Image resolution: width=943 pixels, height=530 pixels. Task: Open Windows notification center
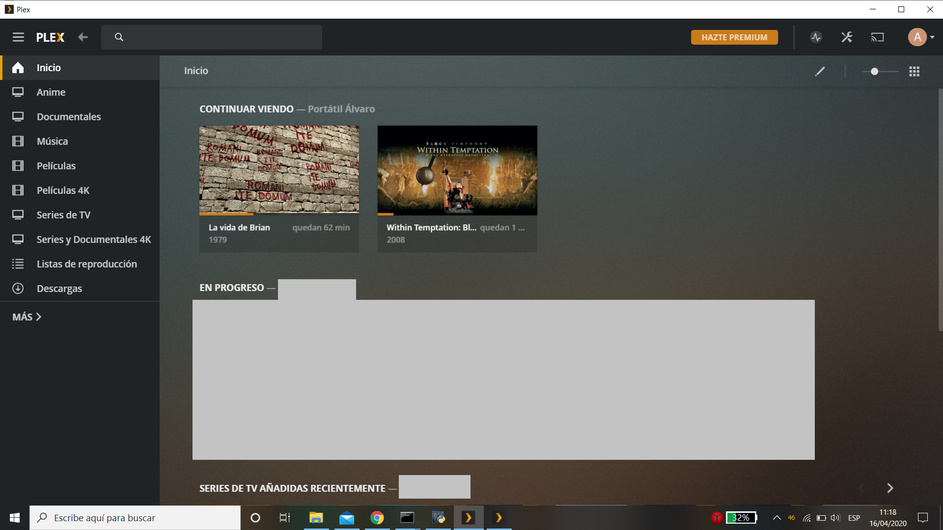(x=923, y=517)
